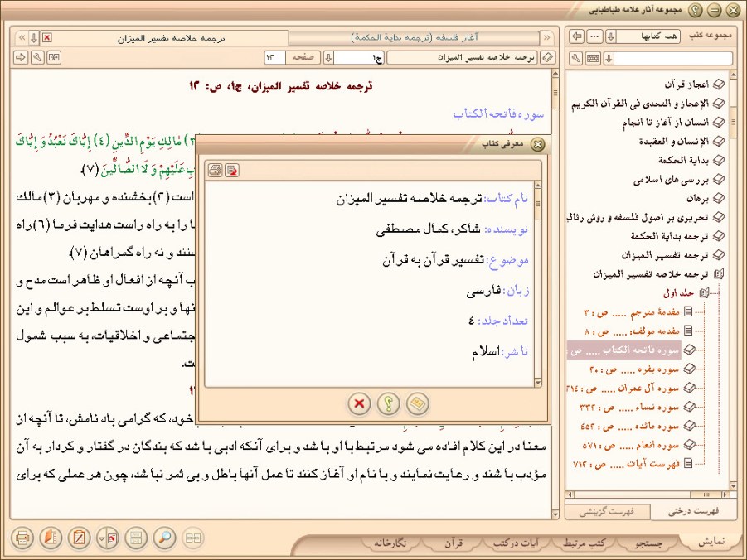
Task: Open the جستجو tab
Action: click(x=648, y=543)
